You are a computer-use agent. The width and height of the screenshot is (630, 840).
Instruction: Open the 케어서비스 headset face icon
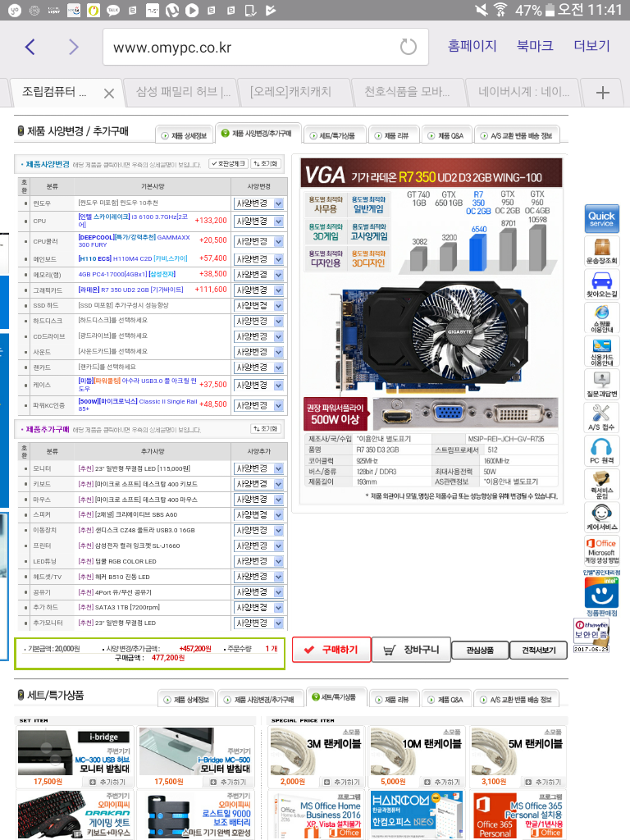601,517
